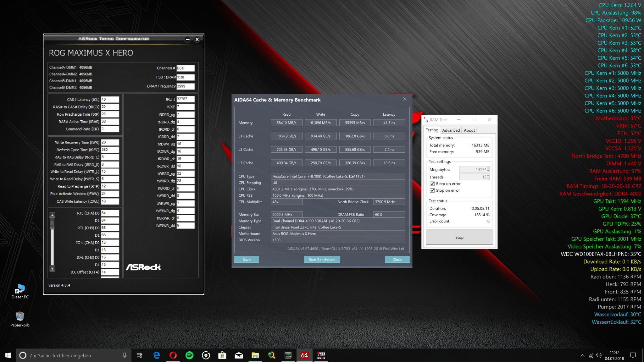
Task: Toggle Beep on error checkbox
Action: click(x=432, y=184)
